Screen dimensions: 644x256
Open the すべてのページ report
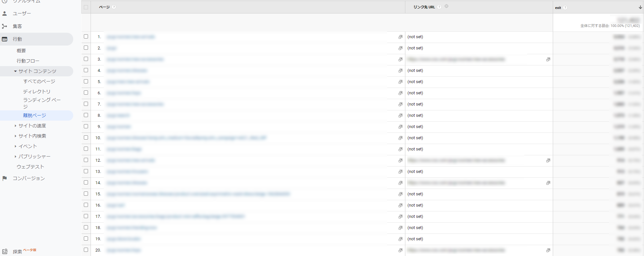pos(39,81)
